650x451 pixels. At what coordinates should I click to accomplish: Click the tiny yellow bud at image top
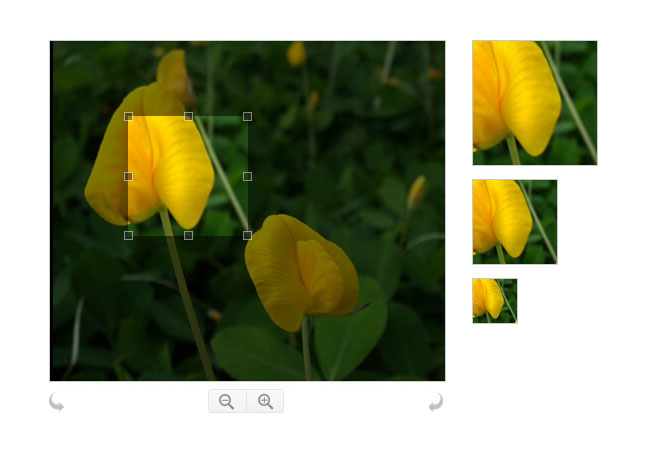pos(297,54)
